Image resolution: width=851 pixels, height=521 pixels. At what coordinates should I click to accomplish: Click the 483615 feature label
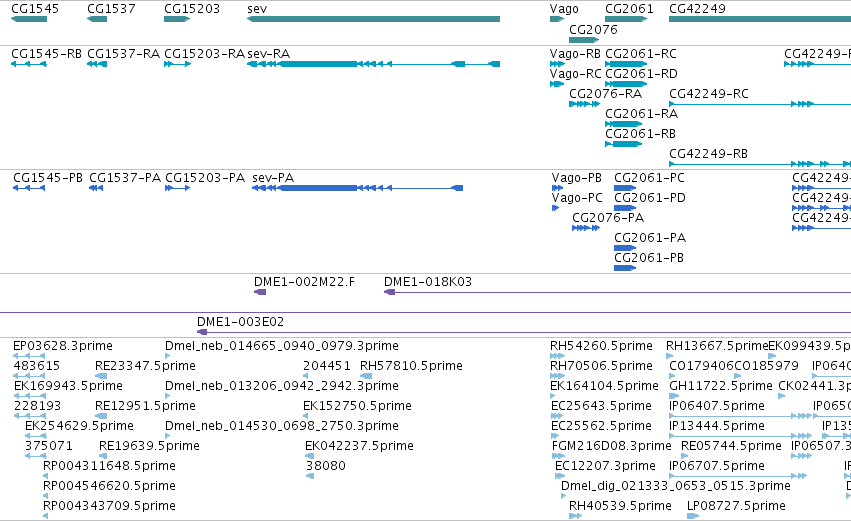36,366
